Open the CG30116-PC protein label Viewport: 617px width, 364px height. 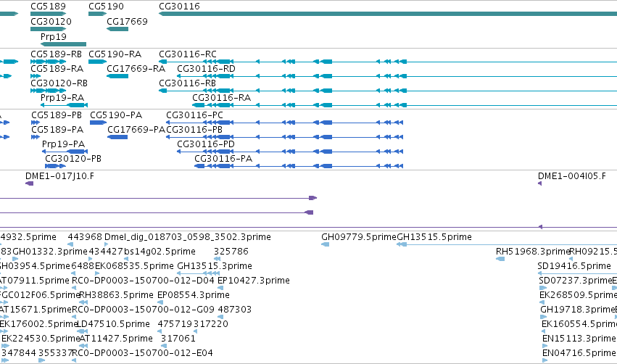point(194,115)
